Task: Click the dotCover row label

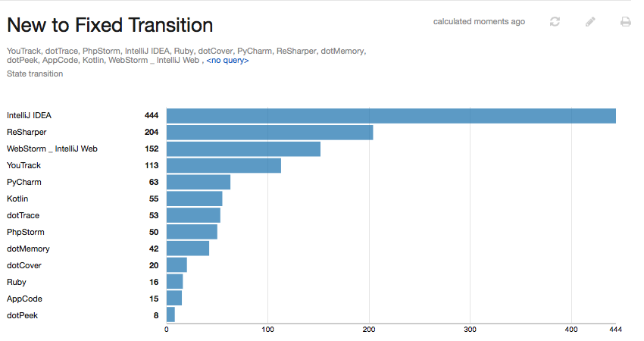Action: [x=24, y=265]
